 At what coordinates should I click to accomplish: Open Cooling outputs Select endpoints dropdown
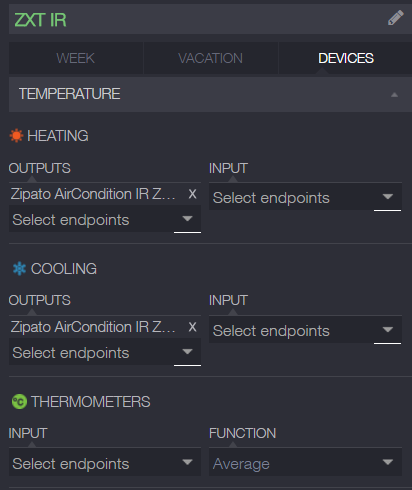tap(105, 353)
